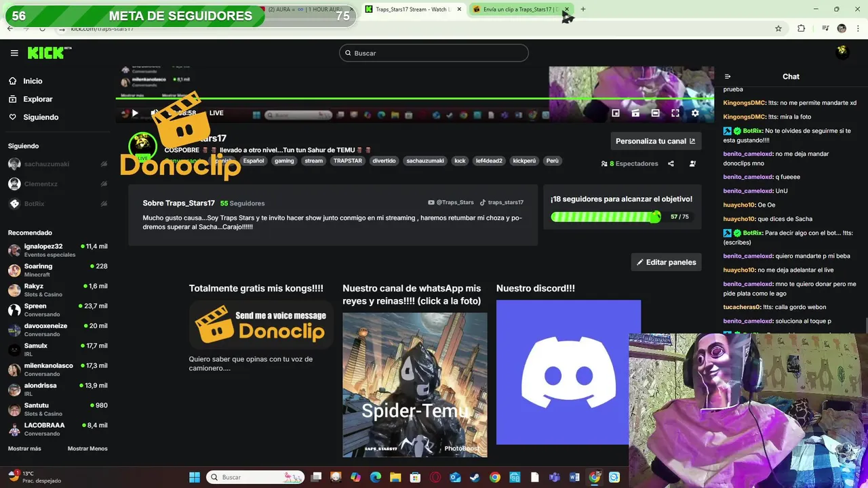Open BotRix followed channel
Viewport: 868px width, 488px height.
pyautogui.click(x=58, y=203)
